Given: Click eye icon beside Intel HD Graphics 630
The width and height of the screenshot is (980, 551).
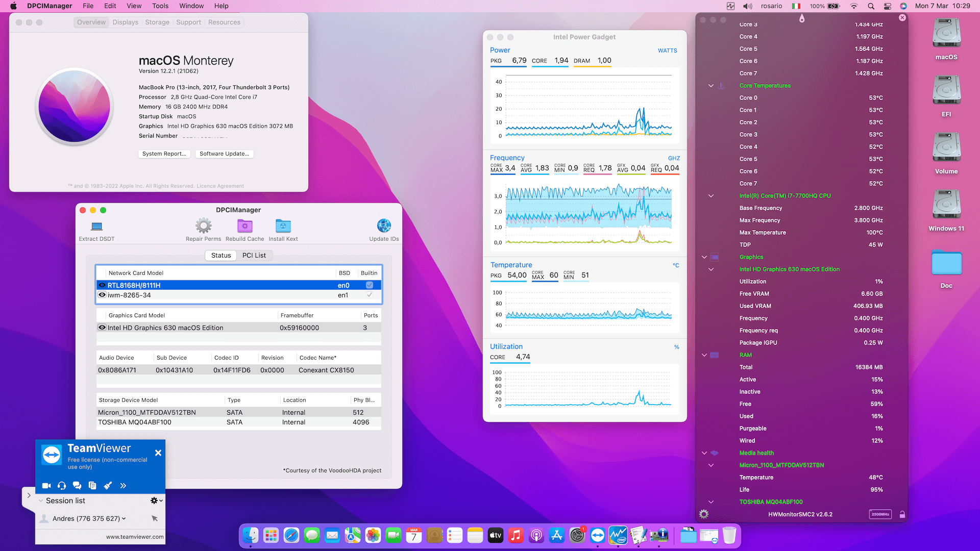Looking at the screenshot, I should click(x=102, y=328).
